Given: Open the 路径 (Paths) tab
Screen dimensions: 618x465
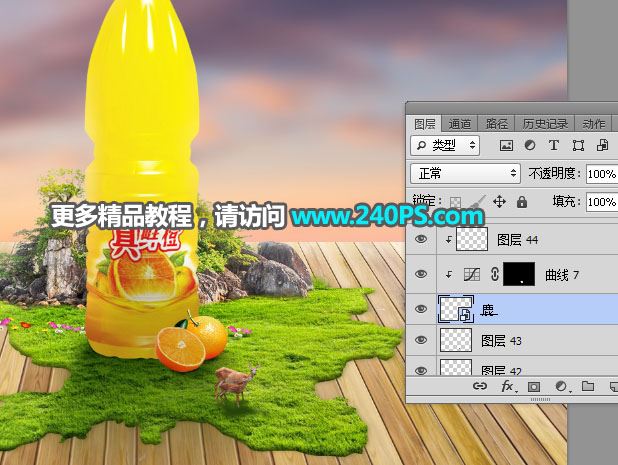Looking at the screenshot, I should tap(497, 124).
